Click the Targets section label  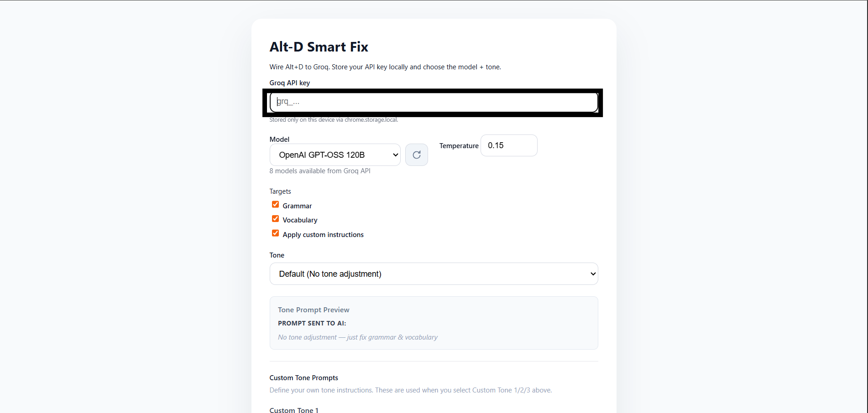pyautogui.click(x=280, y=191)
